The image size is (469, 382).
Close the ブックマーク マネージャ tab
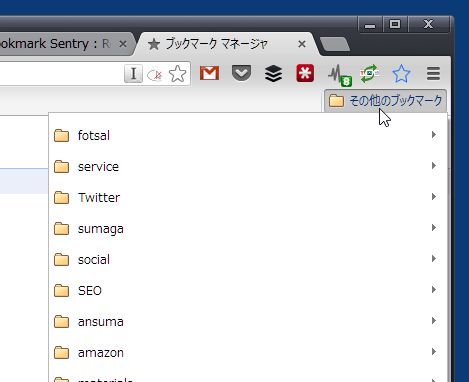tap(302, 44)
